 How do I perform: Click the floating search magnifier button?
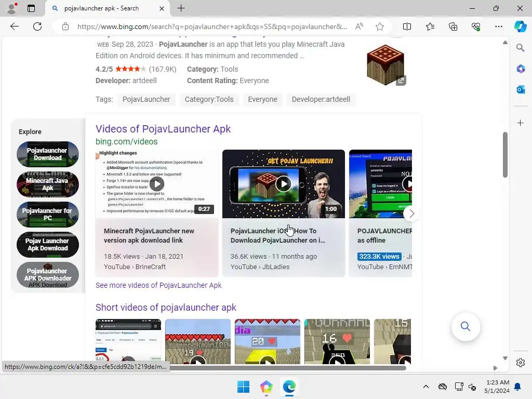pyautogui.click(x=465, y=326)
